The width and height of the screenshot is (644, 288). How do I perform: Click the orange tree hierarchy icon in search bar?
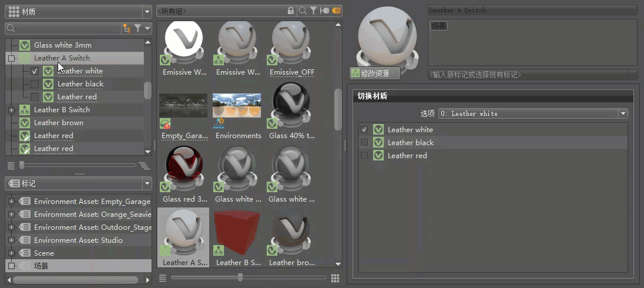[x=126, y=28]
